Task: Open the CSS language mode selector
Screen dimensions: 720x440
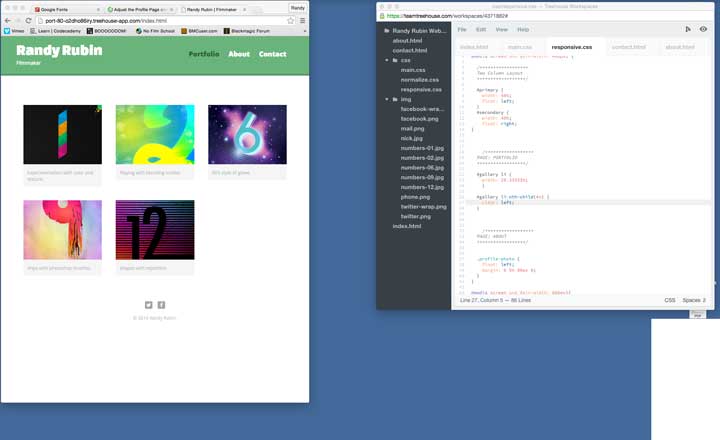Action: (x=669, y=300)
